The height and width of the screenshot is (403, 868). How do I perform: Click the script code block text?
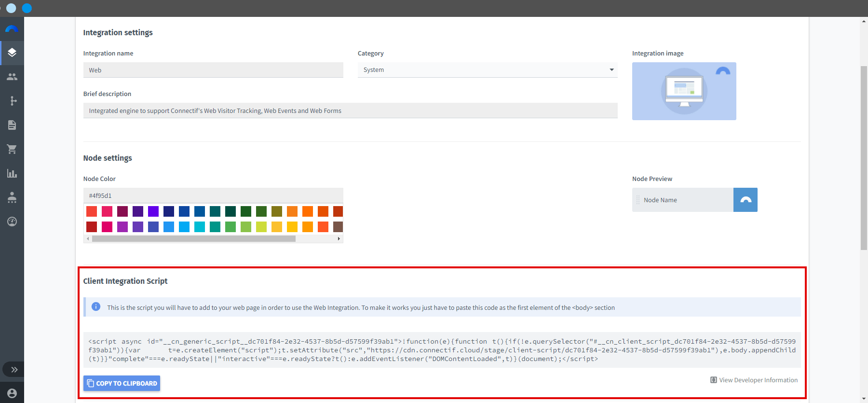click(442, 350)
